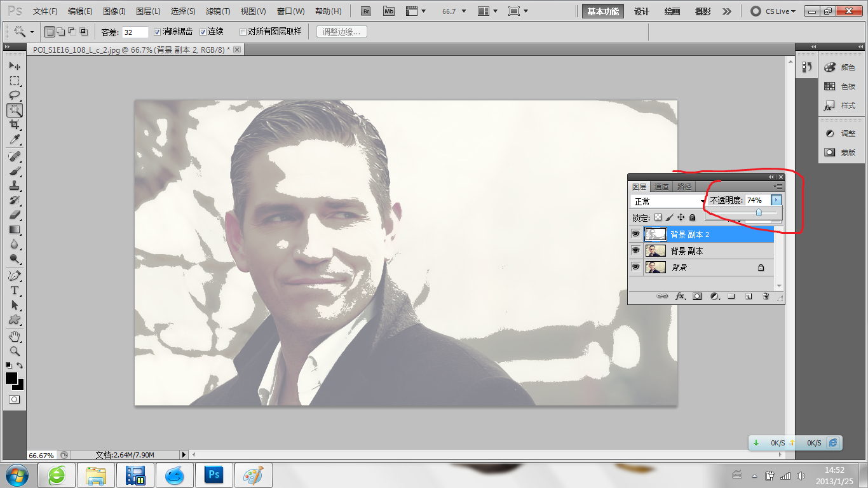868x488 pixels.
Task: Switch to the 通道 tab
Action: tap(661, 187)
